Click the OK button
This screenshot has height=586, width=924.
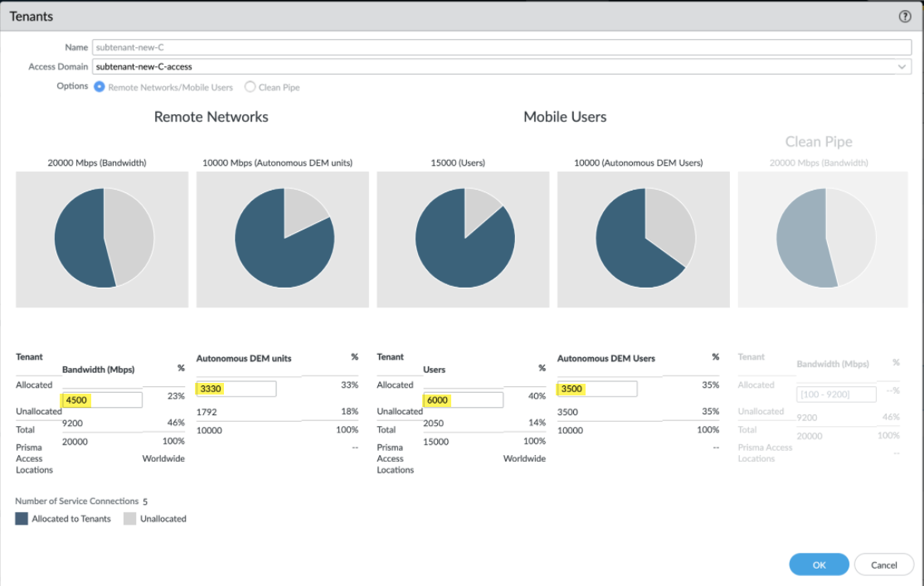pyautogui.click(x=819, y=564)
